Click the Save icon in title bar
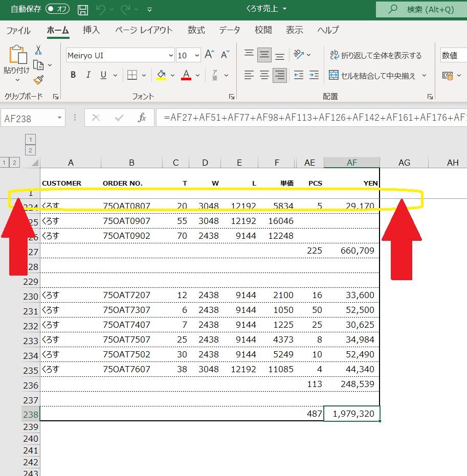Viewport: 467px width, 476px height. (82, 10)
